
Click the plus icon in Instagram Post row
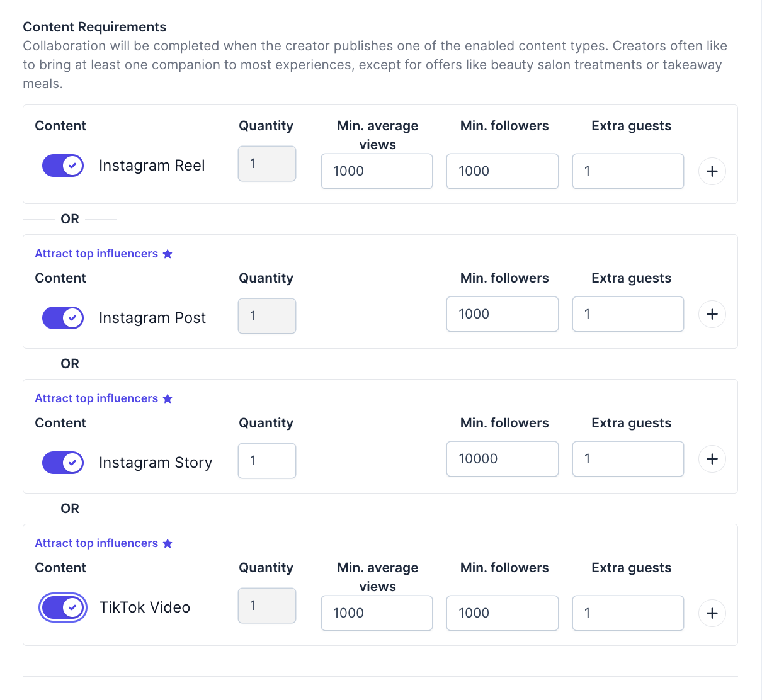(712, 314)
